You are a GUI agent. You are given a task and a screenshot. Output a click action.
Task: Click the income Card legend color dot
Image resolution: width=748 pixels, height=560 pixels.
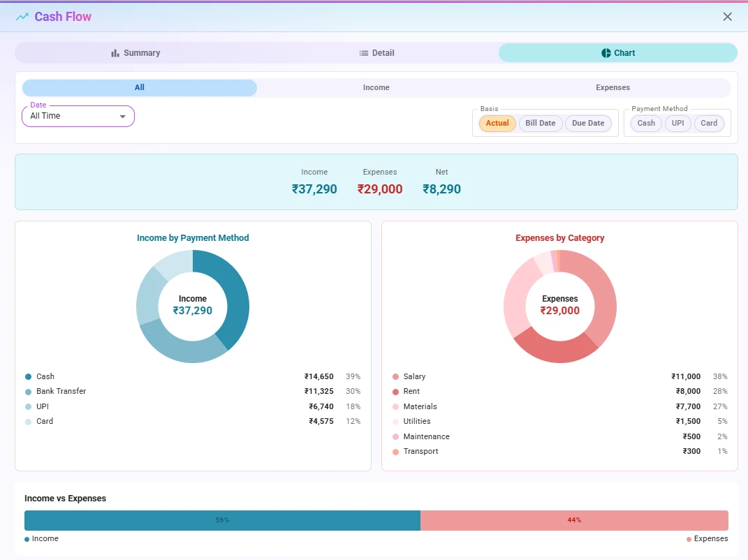28,422
